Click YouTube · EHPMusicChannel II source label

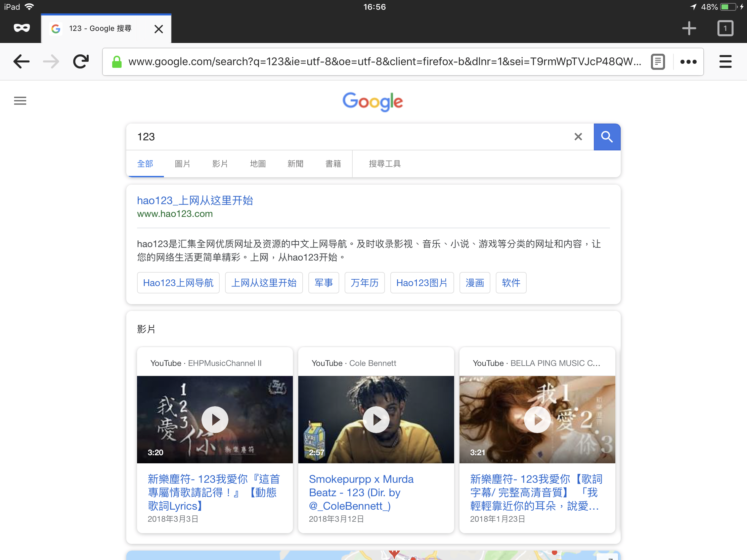206,363
